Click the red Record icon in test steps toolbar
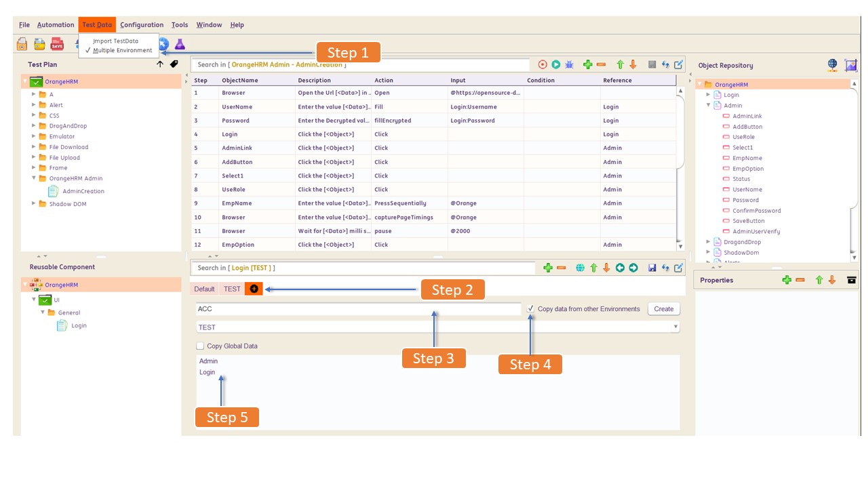 542,64
